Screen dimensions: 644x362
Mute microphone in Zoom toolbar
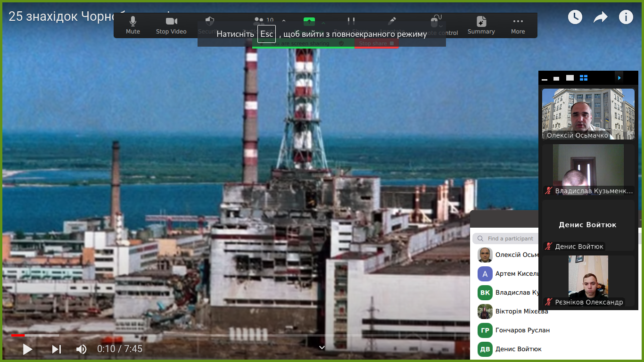(133, 25)
